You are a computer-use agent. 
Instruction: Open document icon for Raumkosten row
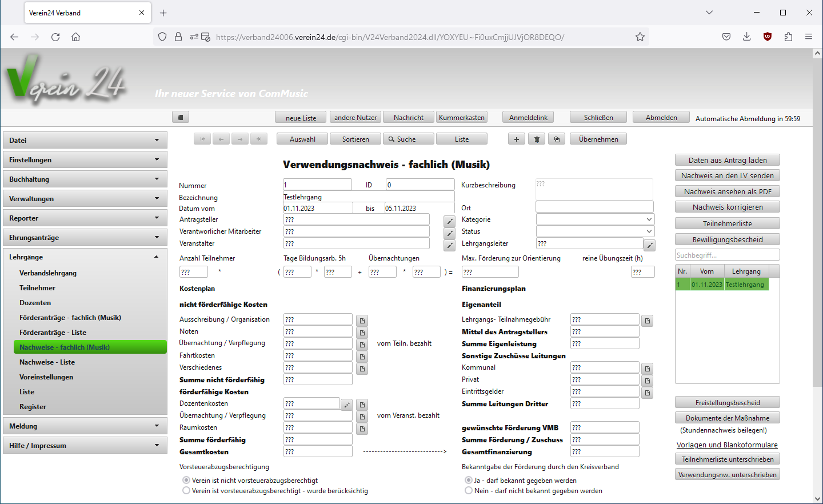pyautogui.click(x=362, y=429)
